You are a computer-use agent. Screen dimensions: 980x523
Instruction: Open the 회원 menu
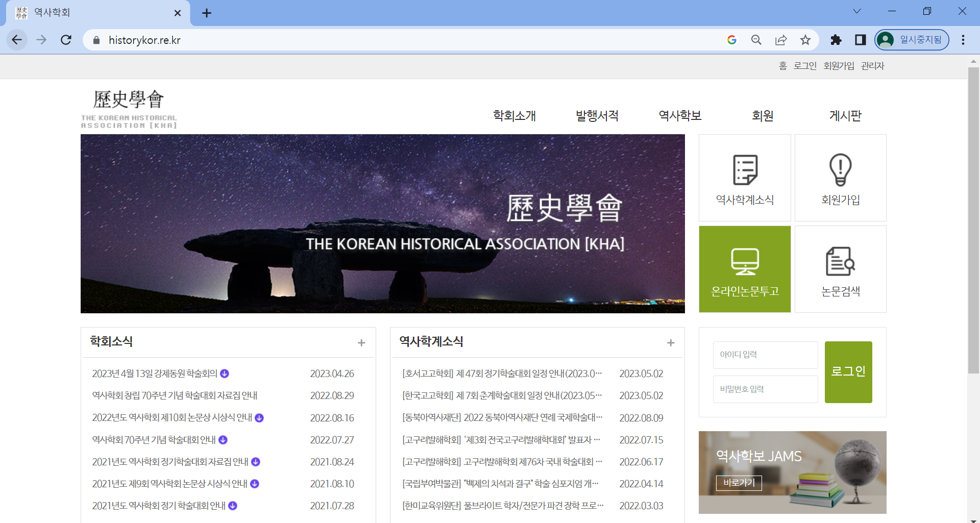(763, 116)
